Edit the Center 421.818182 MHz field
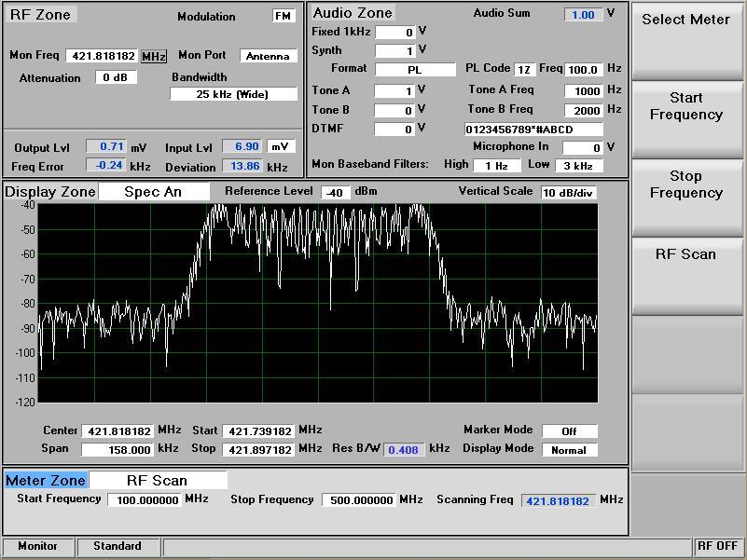This screenshot has width=747, height=560. 118,431
